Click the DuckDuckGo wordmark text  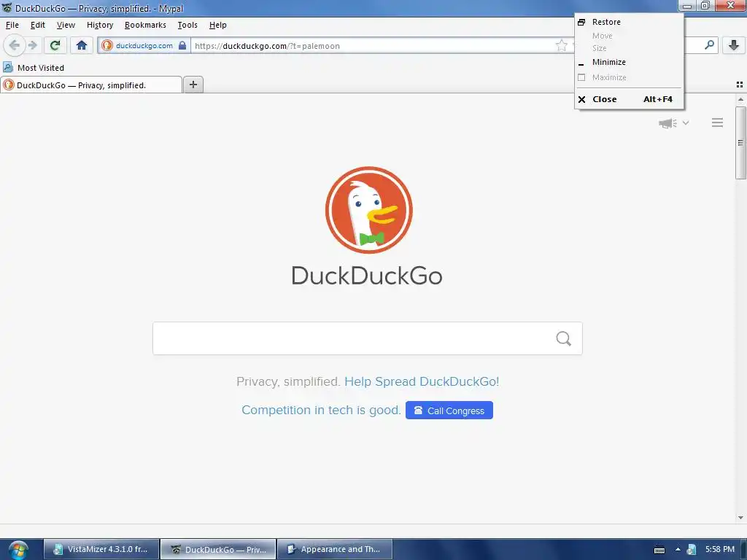pyautogui.click(x=367, y=276)
